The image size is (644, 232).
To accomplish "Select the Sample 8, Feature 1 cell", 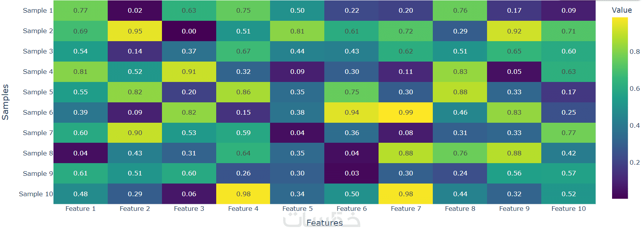I will click(80, 153).
